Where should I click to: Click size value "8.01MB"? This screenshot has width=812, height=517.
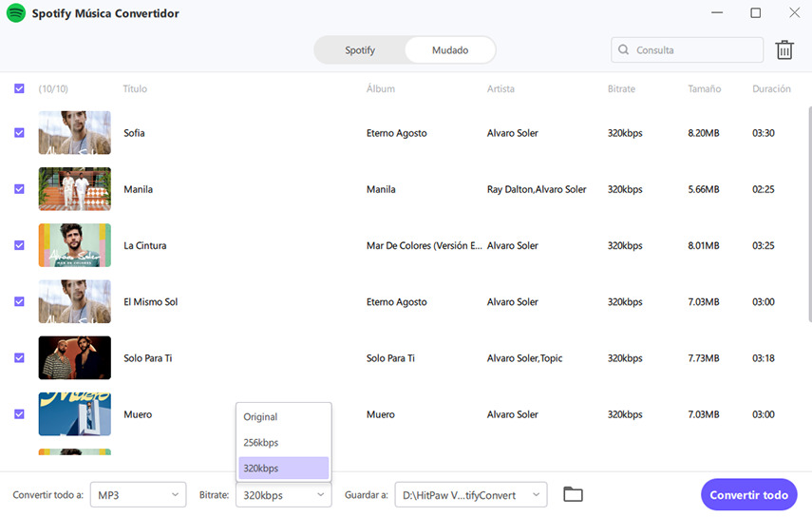point(703,245)
